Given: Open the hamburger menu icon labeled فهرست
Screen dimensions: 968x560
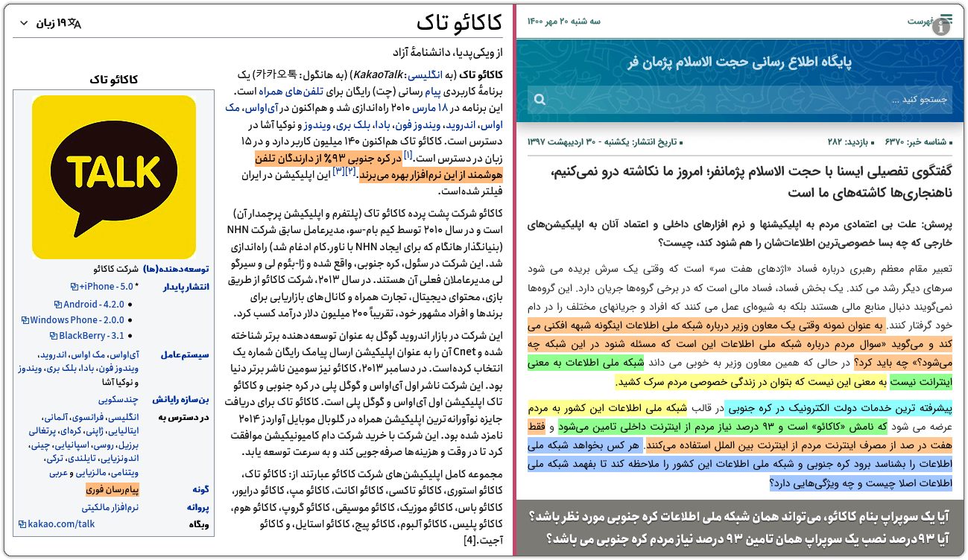Looking at the screenshot, I should pyautogui.click(x=946, y=19).
